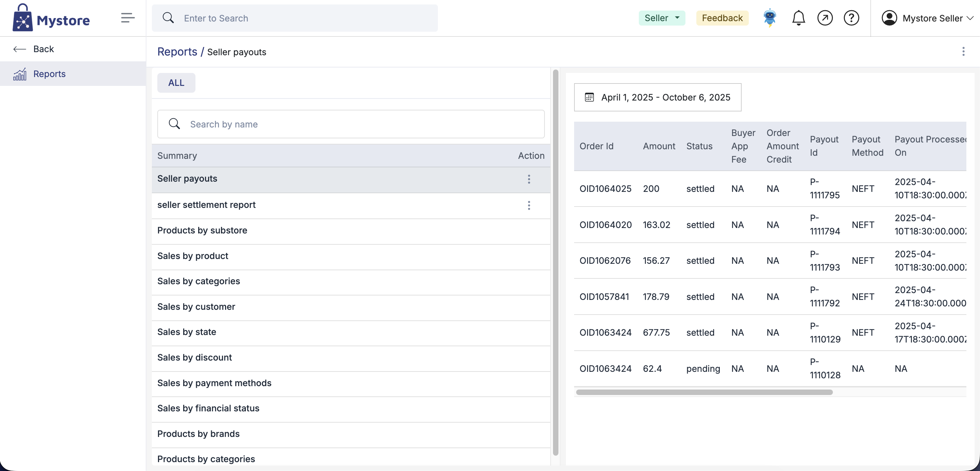The image size is (980, 471).
Task: Select Reports in the sidebar
Action: [49, 74]
